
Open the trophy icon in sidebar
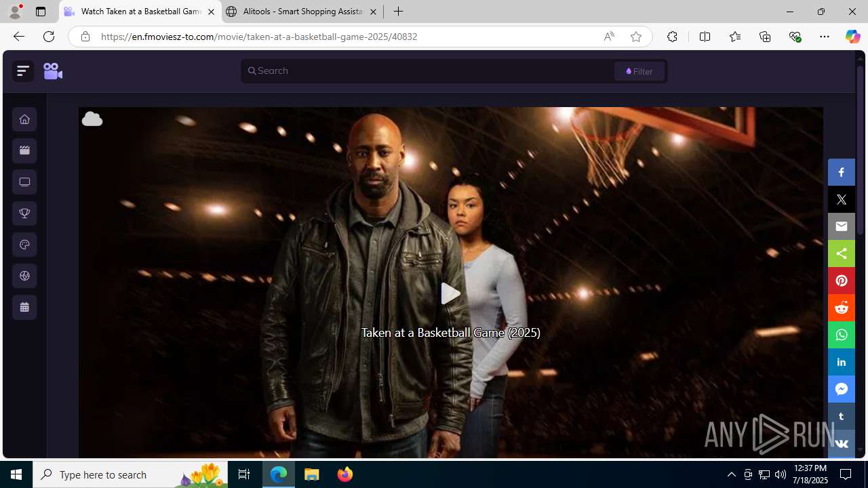click(x=24, y=213)
